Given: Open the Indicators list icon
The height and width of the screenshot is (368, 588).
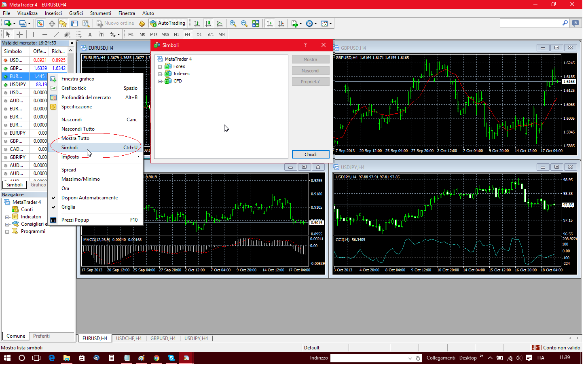Looking at the screenshot, I should pyautogui.click(x=295, y=23).
